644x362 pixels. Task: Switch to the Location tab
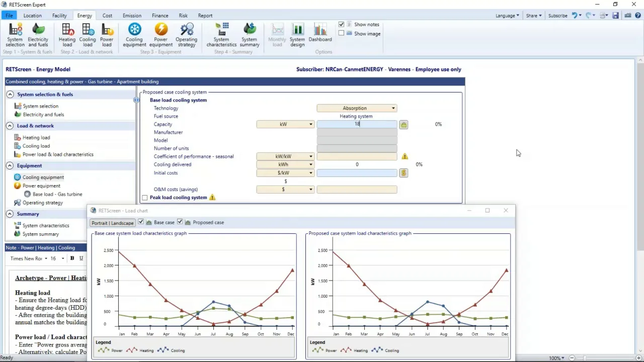click(32, 16)
